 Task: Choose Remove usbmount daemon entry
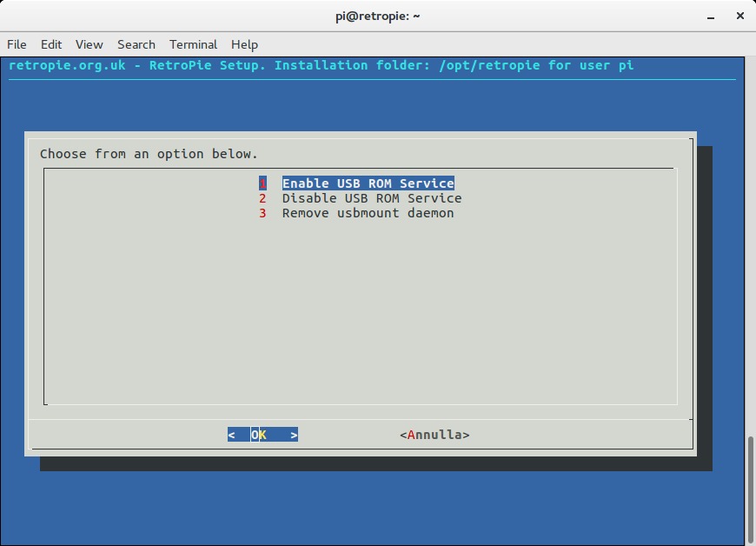[366, 213]
